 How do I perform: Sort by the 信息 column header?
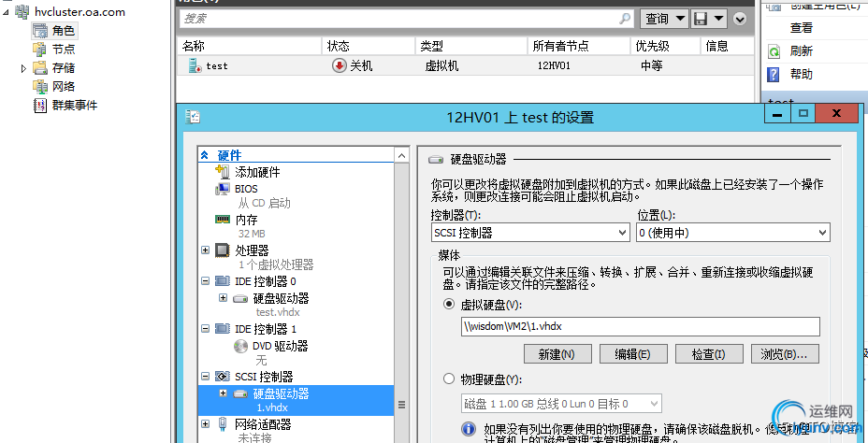coord(728,46)
